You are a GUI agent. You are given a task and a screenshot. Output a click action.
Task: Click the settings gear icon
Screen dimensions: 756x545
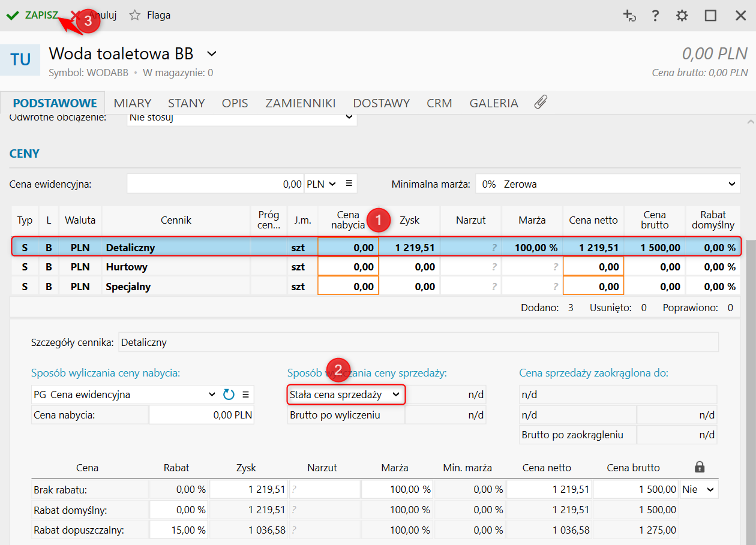coord(682,16)
